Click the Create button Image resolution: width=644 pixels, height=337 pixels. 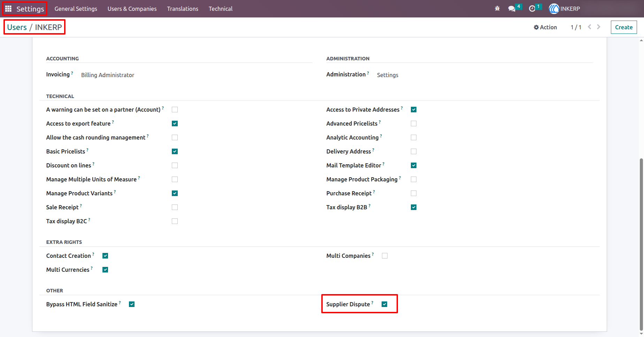click(624, 27)
